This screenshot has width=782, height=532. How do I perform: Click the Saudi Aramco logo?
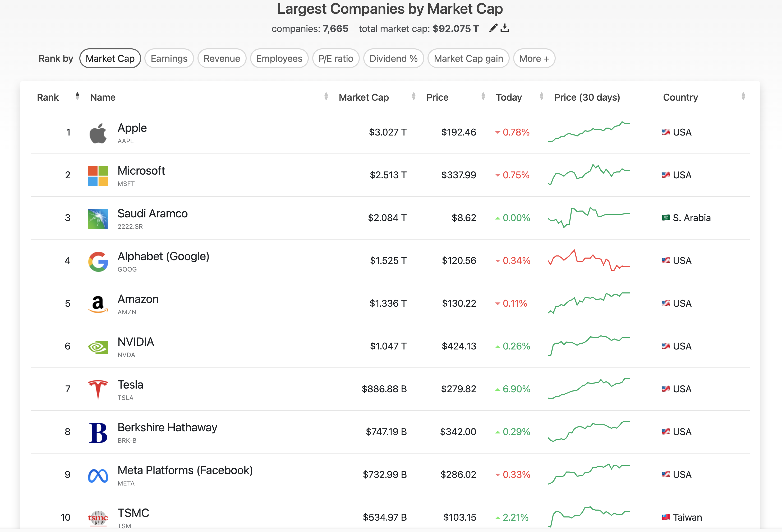point(98,218)
